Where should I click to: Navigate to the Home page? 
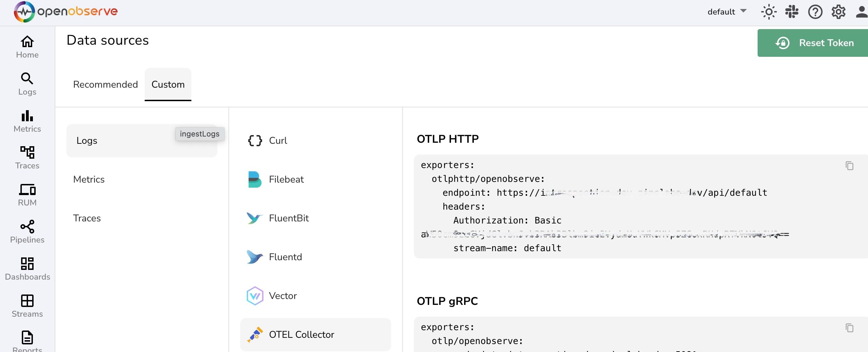27,46
